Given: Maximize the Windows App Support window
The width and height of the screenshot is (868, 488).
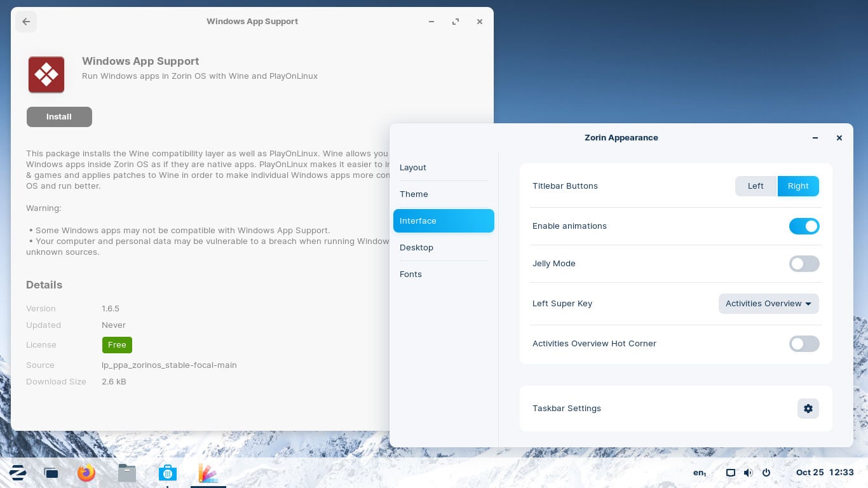Looking at the screenshot, I should point(456,22).
